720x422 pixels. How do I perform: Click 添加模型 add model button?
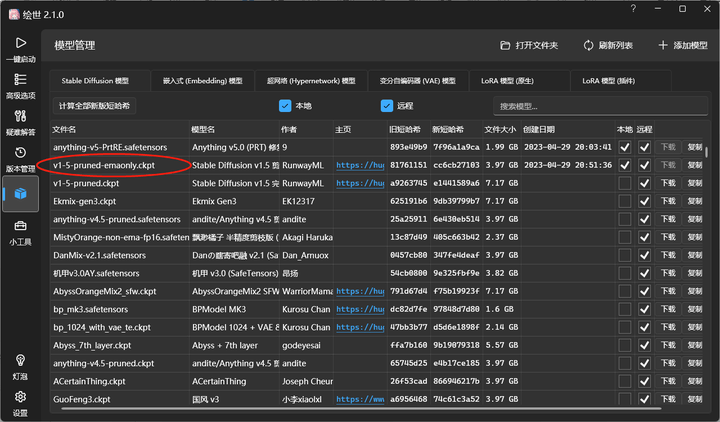683,45
